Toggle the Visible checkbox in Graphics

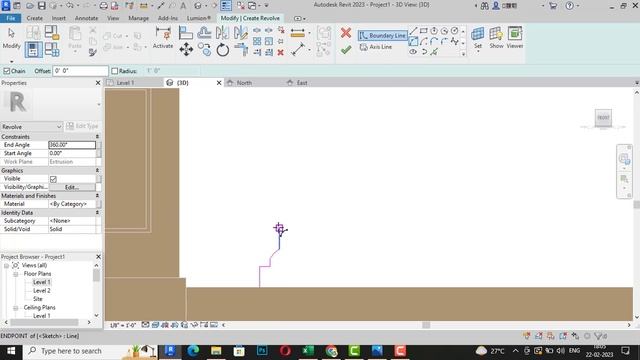(x=53, y=179)
